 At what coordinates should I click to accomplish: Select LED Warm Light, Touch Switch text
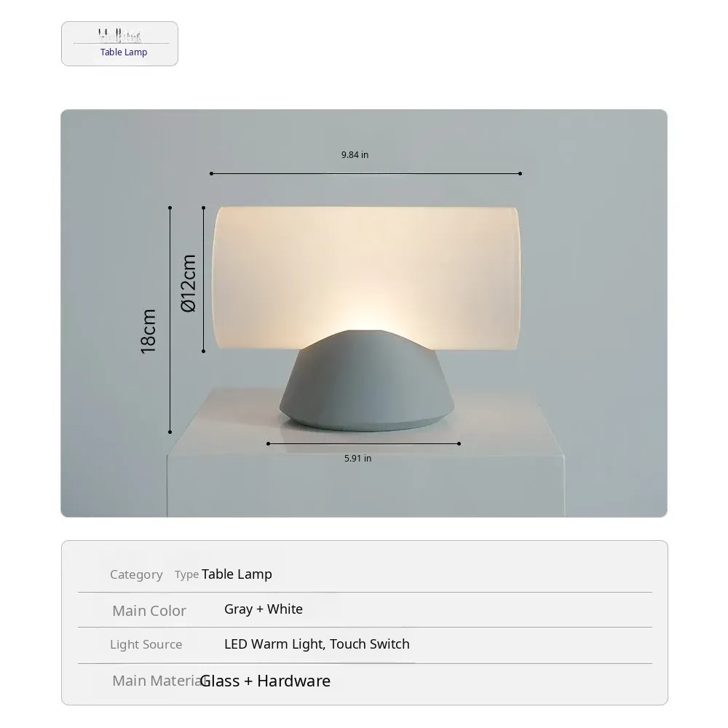tap(317, 644)
